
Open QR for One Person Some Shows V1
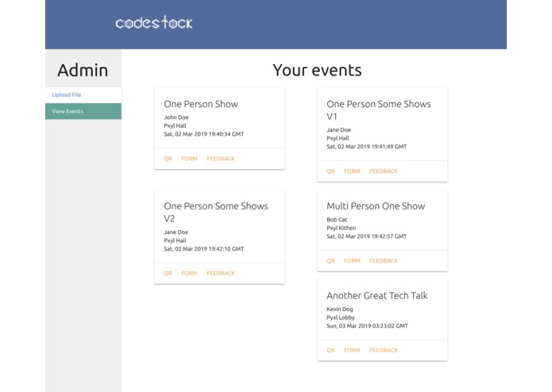point(330,171)
